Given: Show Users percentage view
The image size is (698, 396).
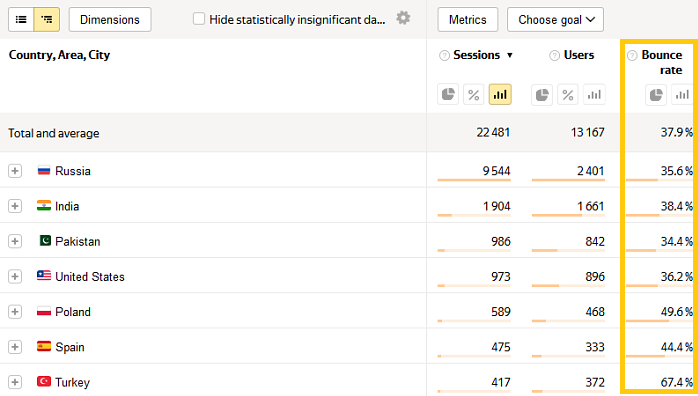Looking at the screenshot, I should click(x=568, y=95).
